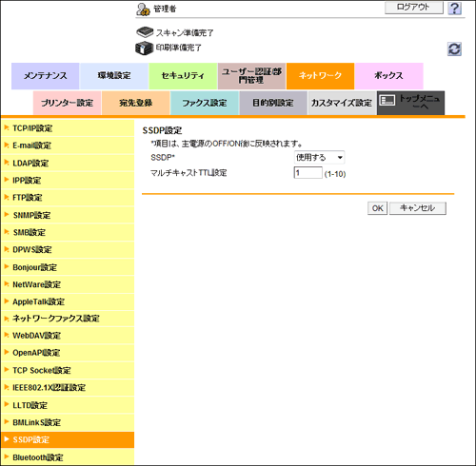Switch to the セキュリティ tab
This screenshot has width=476, height=466.
coord(183,76)
